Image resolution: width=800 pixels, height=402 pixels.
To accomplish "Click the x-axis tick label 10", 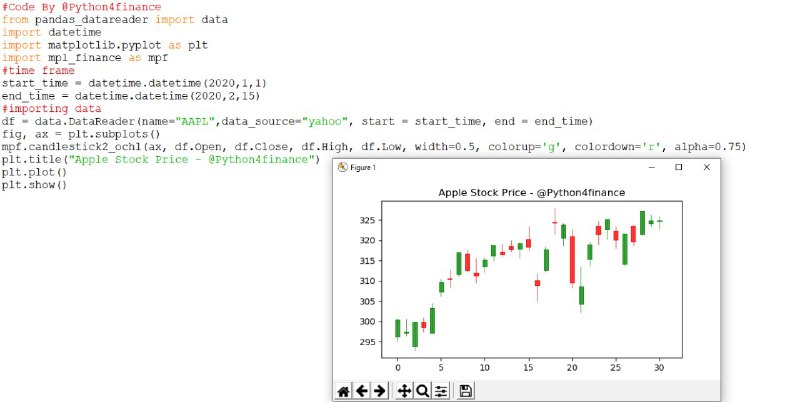I will coord(485,367).
